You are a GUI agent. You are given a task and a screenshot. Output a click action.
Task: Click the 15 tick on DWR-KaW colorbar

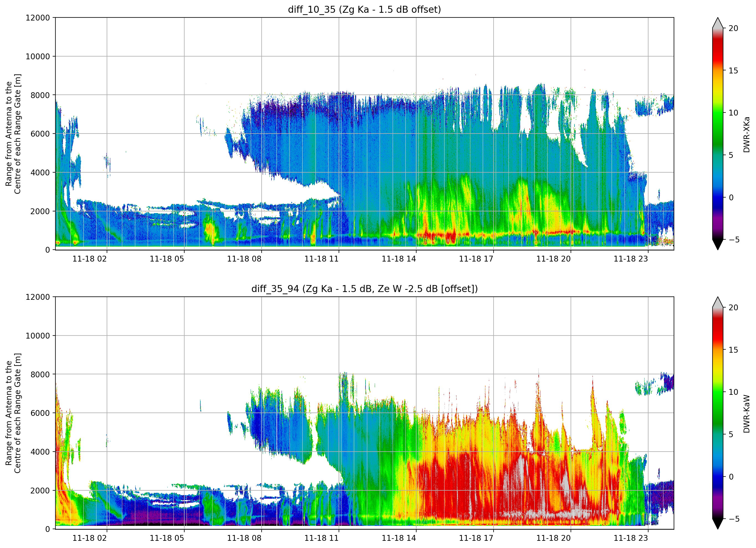pyautogui.click(x=733, y=350)
